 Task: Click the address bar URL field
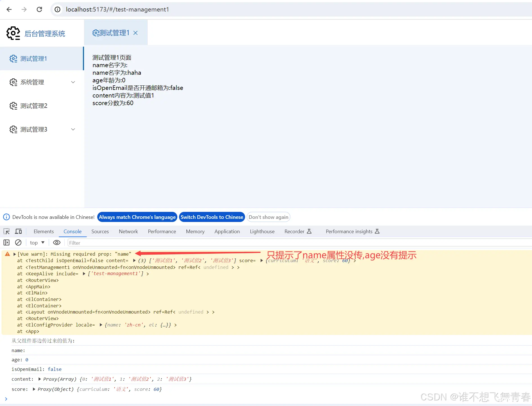tap(291, 10)
